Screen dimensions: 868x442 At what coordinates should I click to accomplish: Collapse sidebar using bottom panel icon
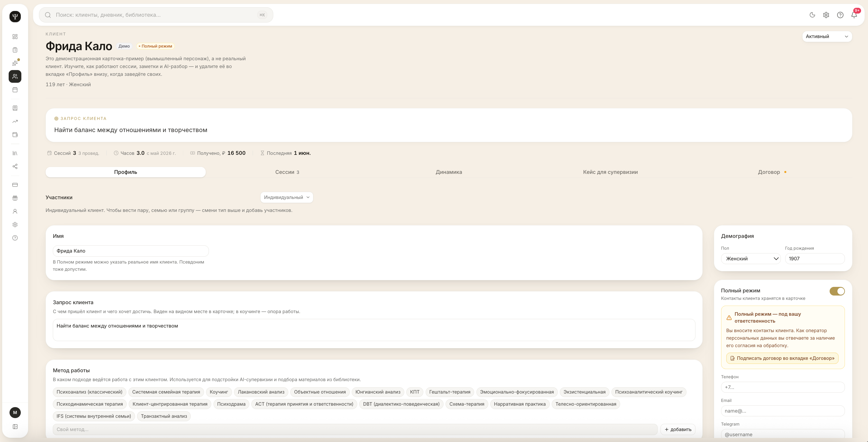15,426
